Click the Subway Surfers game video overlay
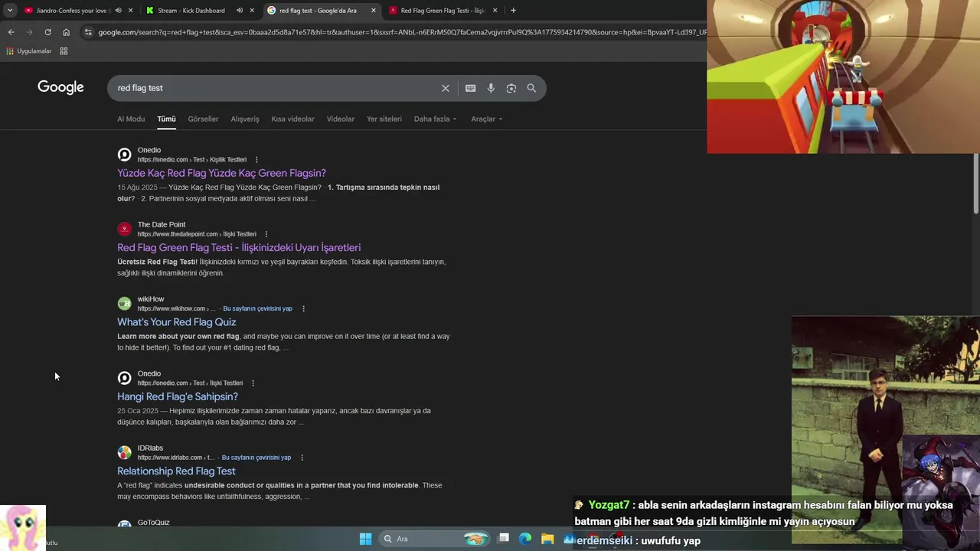Viewport: 980px width, 551px height. tap(843, 77)
